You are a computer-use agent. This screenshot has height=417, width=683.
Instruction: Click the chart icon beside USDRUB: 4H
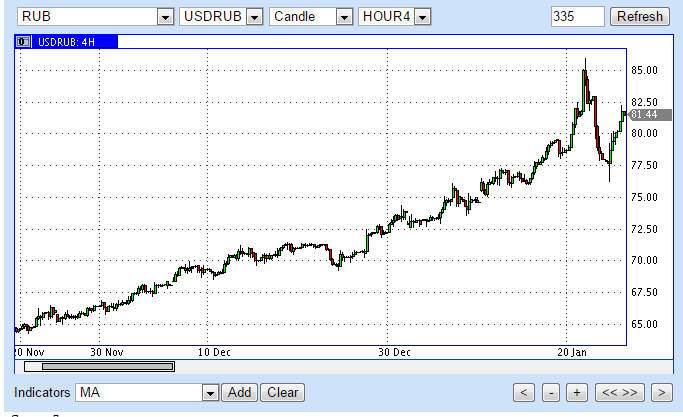(x=23, y=42)
